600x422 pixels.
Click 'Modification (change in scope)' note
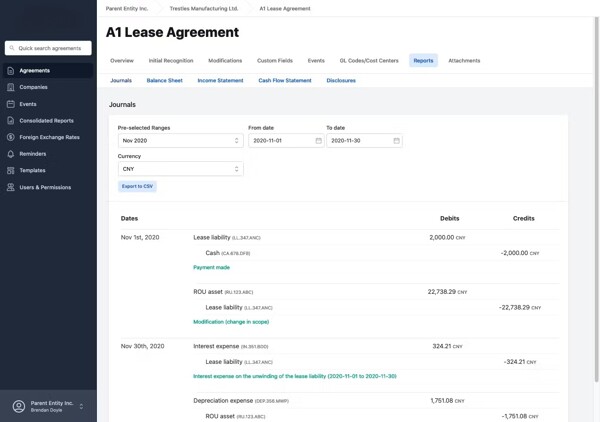coord(231,322)
